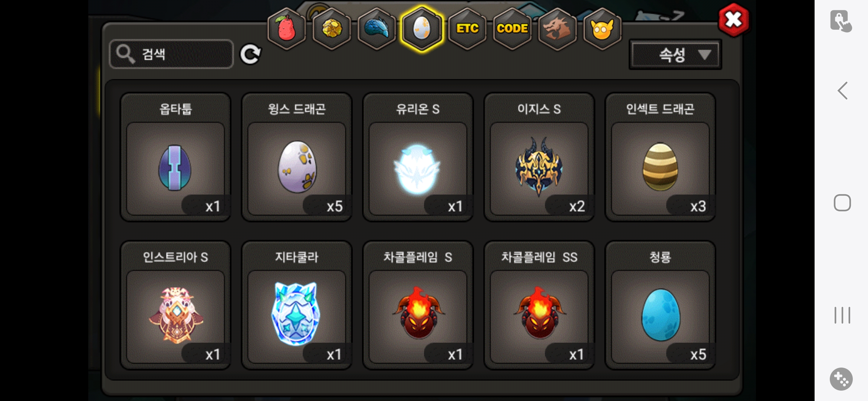Switch to the ETC tab
868x401 pixels.
[x=467, y=29]
